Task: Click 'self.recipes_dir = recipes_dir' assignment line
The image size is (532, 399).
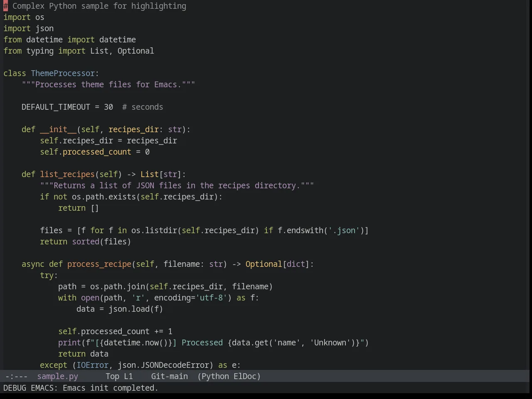Action: click(108, 140)
